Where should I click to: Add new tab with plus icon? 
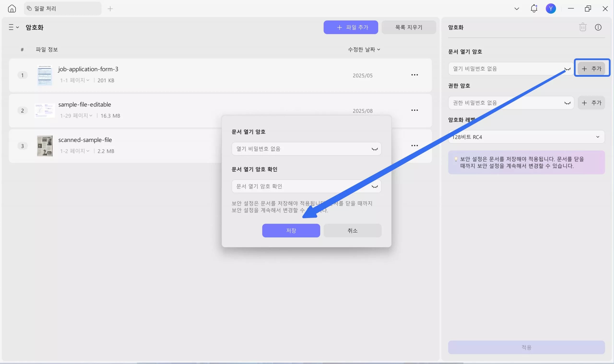[110, 9]
